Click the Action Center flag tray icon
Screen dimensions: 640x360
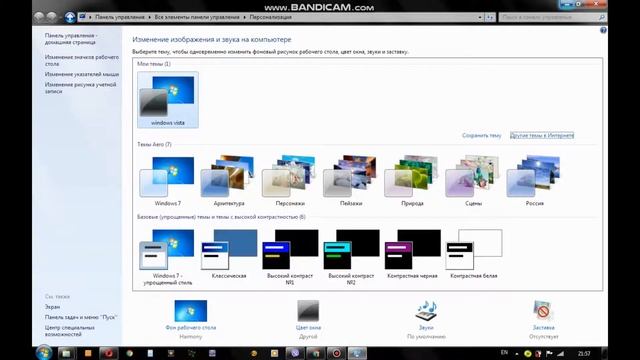tap(549, 353)
